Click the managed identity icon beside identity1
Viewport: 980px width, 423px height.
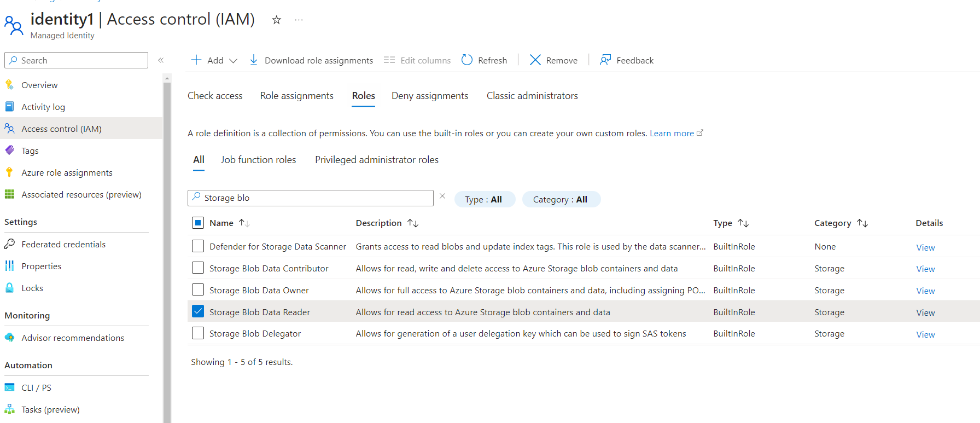pos(14,25)
